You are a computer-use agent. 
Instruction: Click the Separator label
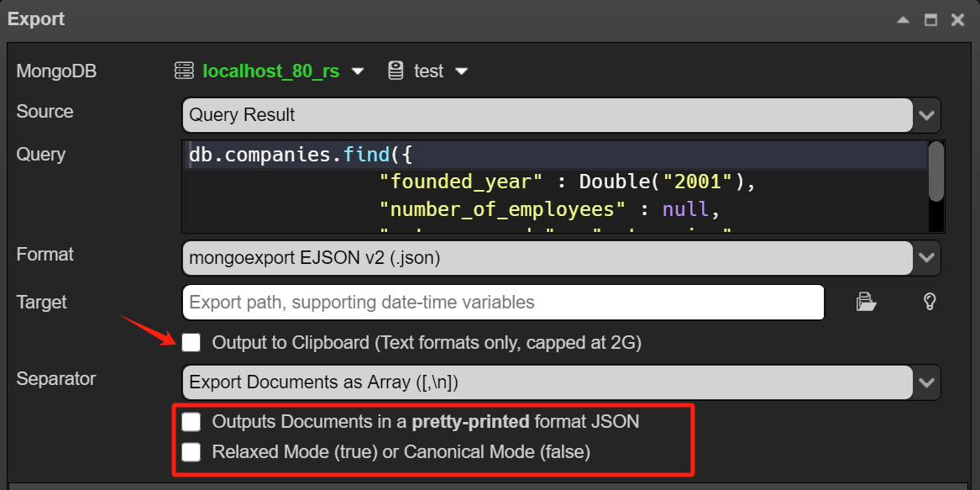56,378
